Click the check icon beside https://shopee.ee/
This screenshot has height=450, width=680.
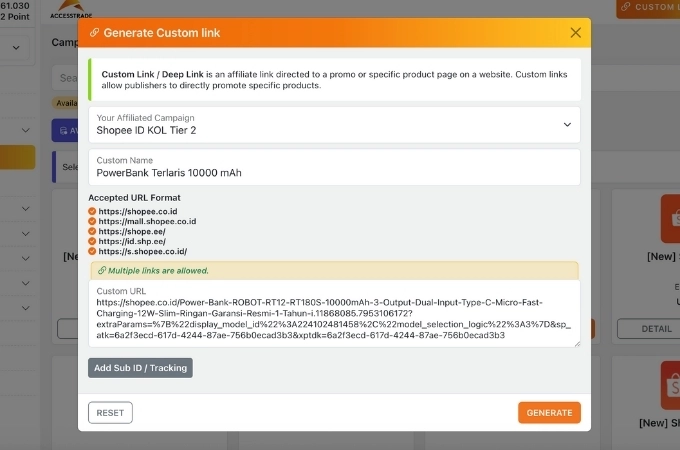pyautogui.click(x=92, y=231)
